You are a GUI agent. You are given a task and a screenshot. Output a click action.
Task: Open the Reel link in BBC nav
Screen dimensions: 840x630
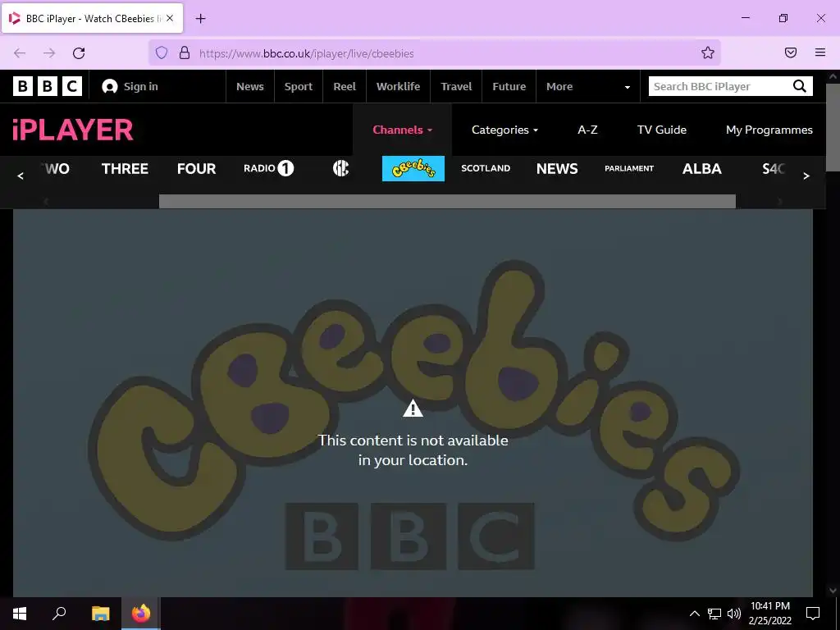[345, 86]
